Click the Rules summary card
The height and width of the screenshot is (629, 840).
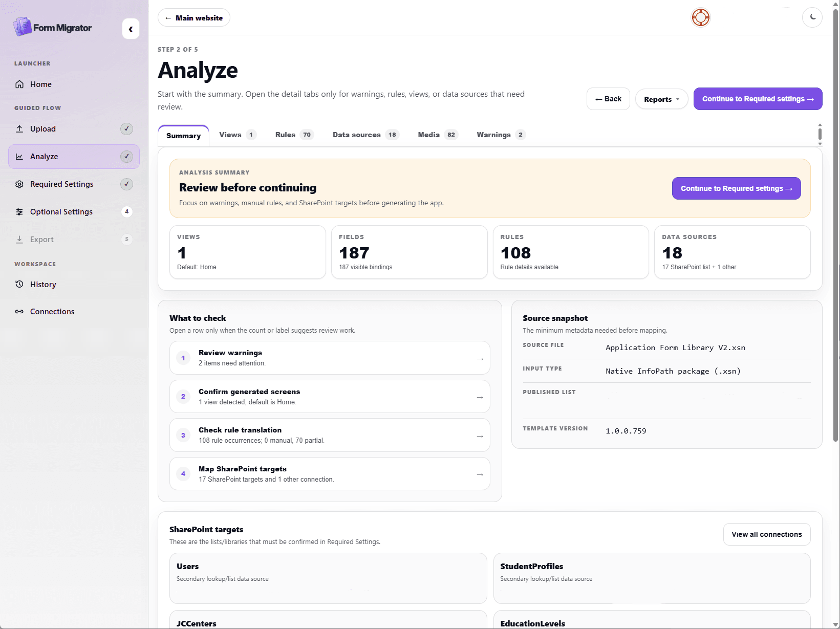pyautogui.click(x=571, y=252)
